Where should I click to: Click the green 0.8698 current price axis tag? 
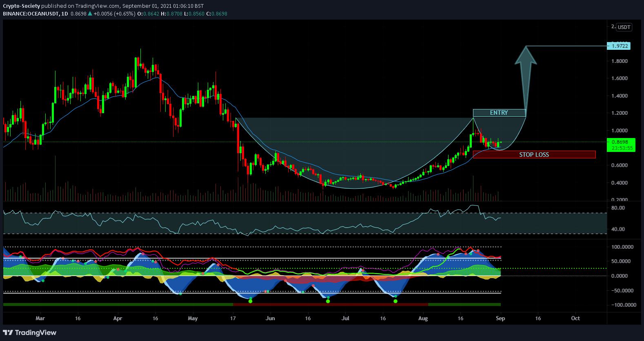point(620,142)
